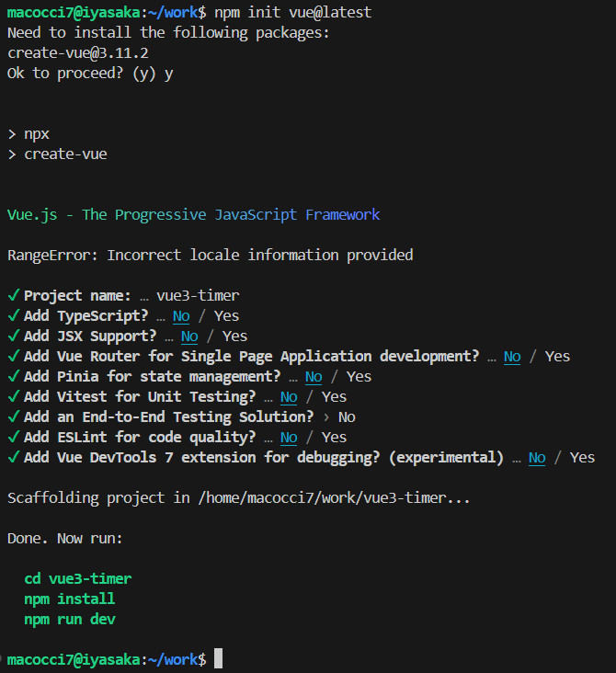Click the green checkmark beside Project name
The height and width of the screenshot is (673, 616).
pyautogui.click(x=13, y=295)
